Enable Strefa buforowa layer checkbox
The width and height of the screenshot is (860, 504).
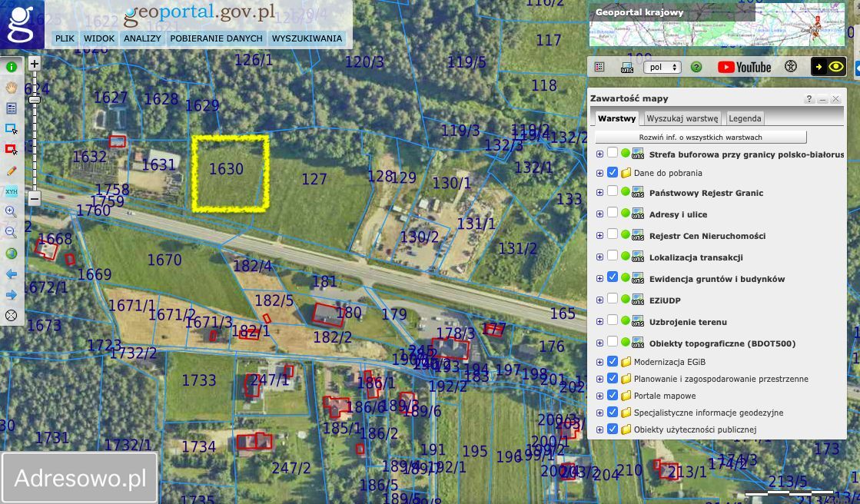[x=613, y=153]
